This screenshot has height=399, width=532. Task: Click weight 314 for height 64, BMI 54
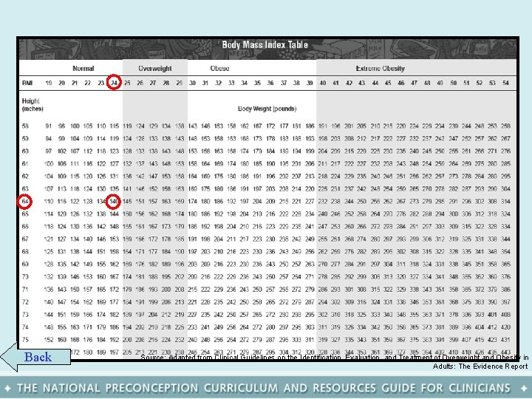pyautogui.click(x=505, y=201)
